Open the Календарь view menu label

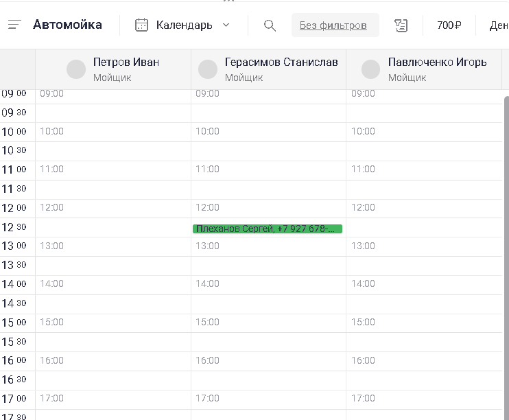coord(184,25)
